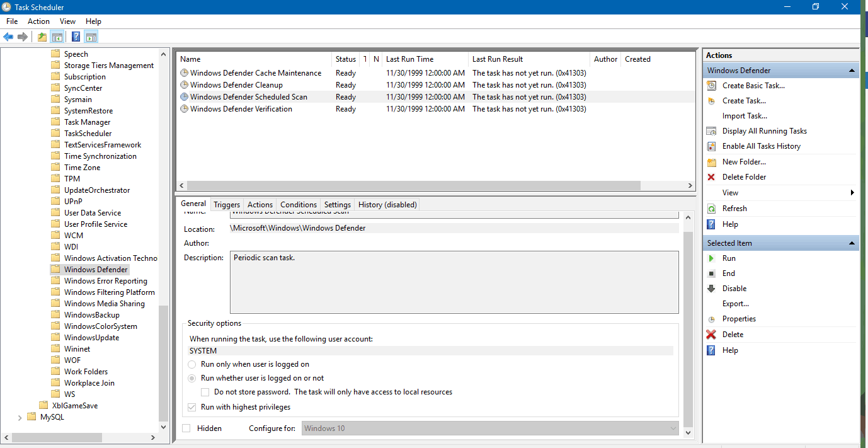The height and width of the screenshot is (448, 868).
Task: Switch to the History (disabled) tab
Action: pyautogui.click(x=387, y=205)
